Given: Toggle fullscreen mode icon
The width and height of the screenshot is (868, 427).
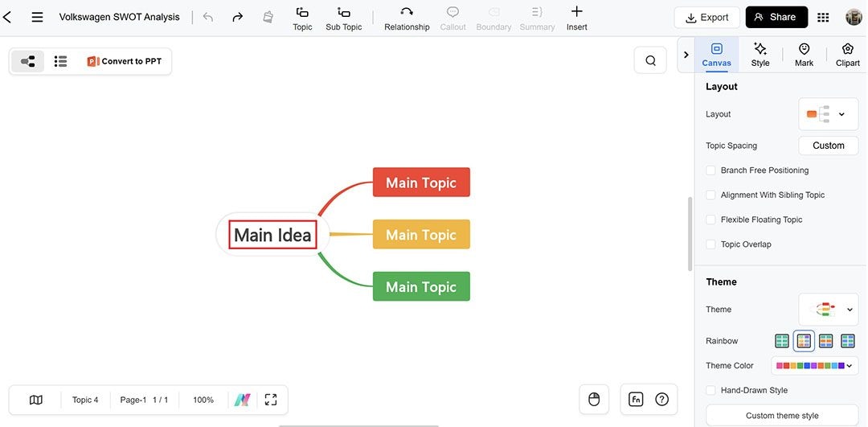Looking at the screenshot, I should (x=271, y=400).
